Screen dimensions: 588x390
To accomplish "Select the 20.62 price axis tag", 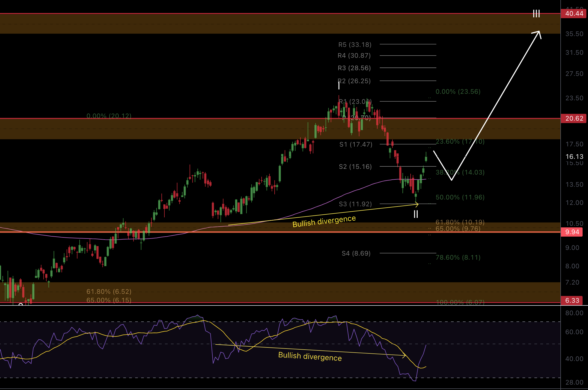I will (574, 118).
